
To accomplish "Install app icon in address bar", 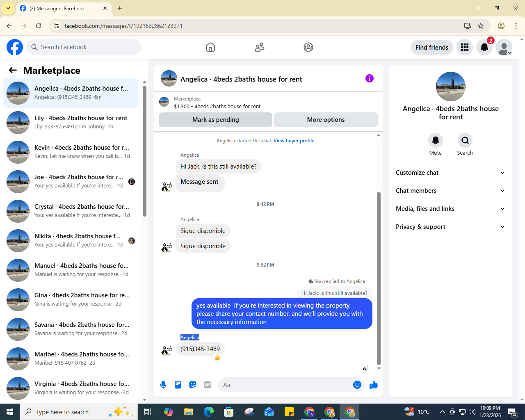I will (468, 26).
